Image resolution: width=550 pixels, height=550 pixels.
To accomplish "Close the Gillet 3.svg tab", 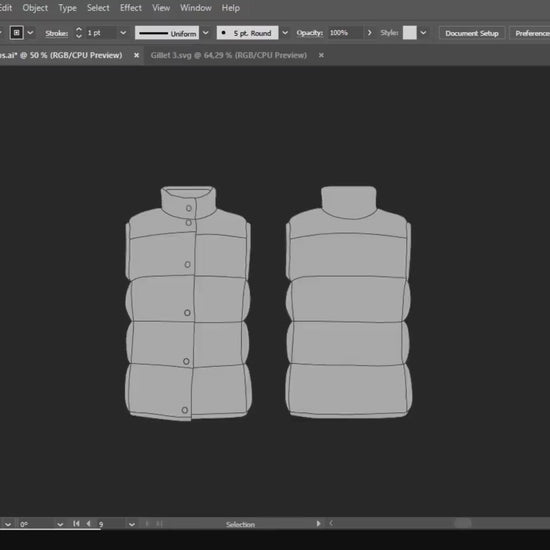I will [x=321, y=55].
